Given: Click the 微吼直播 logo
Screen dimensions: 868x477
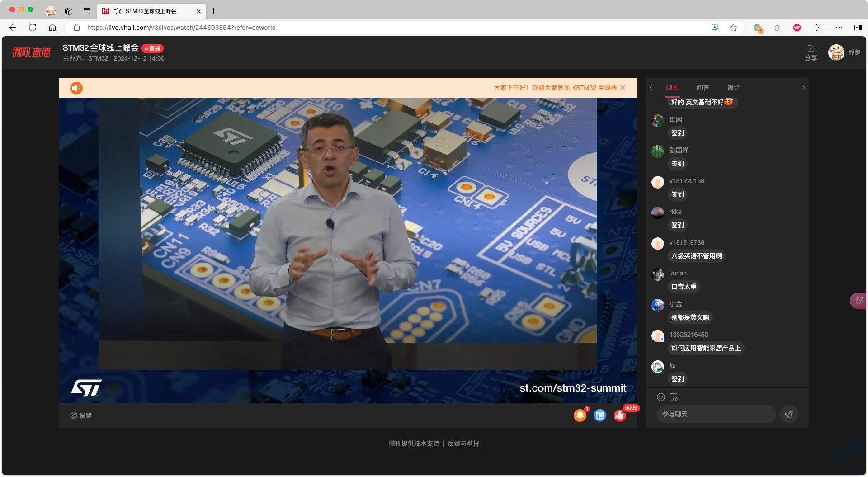Looking at the screenshot, I should coord(31,52).
